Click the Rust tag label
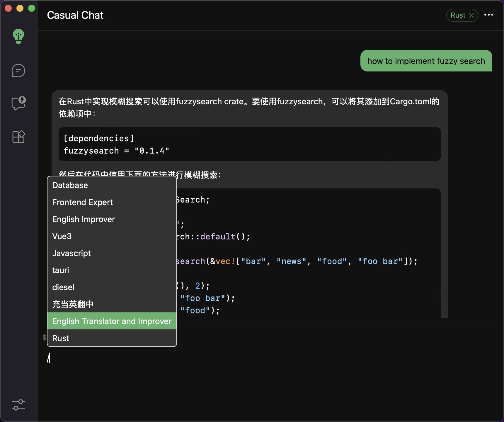504x422 pixels. click(x=458, y=15)
